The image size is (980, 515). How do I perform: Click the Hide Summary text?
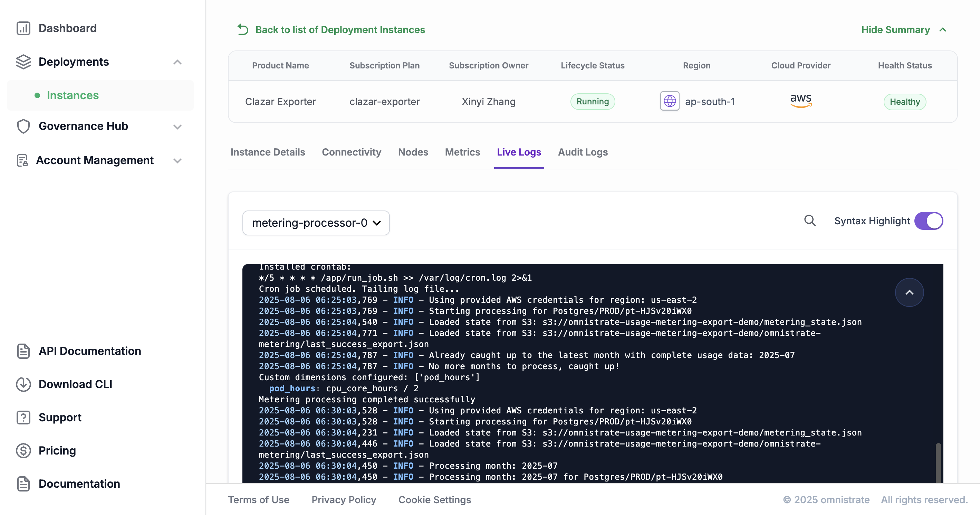point(895,30)
